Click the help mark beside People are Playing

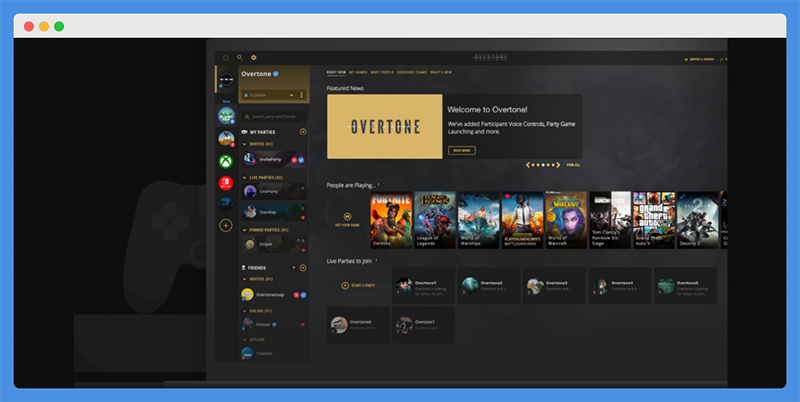coord(379,185)
